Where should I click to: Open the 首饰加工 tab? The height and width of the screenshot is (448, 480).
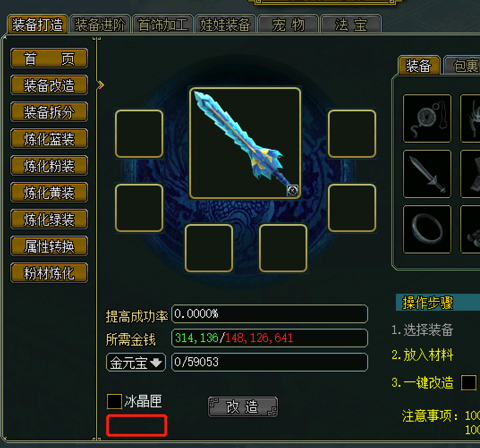pos(163,24)
